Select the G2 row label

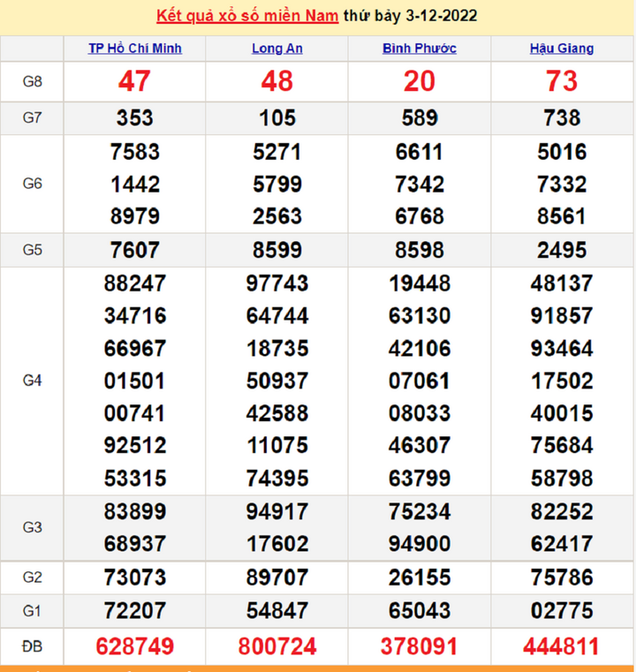click(32, 578)
